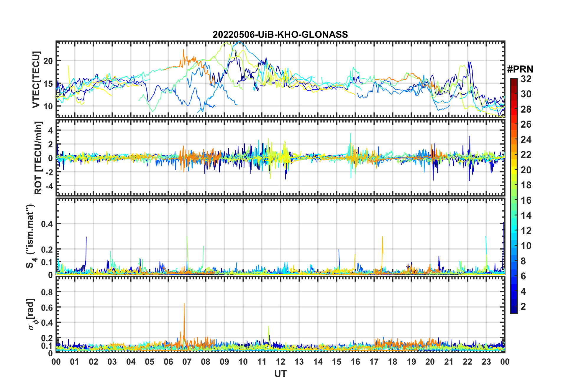Click the plot title 20220506-UiB-KHO-GLONASS
The image size is (561, 392).
pyautogui.click(x=280, y=34)
